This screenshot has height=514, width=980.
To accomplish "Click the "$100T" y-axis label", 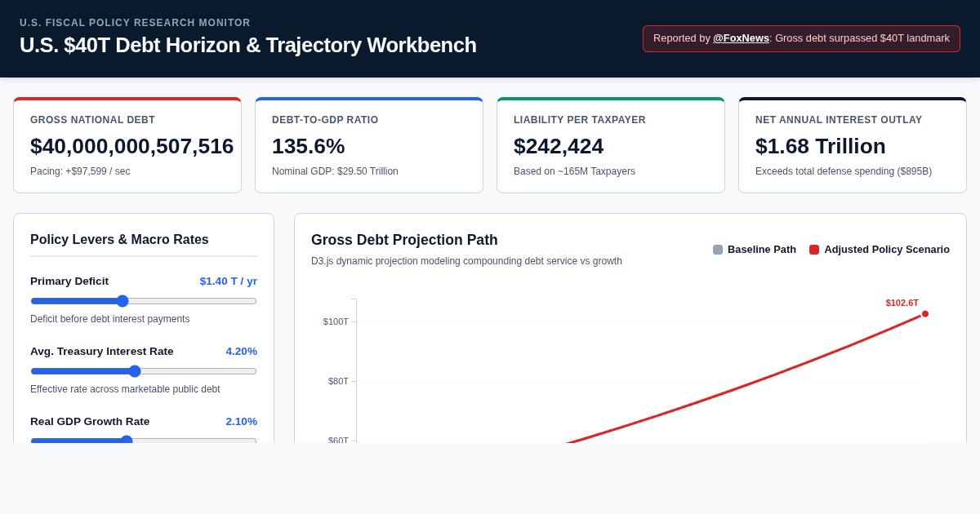I will coord(336,321).
